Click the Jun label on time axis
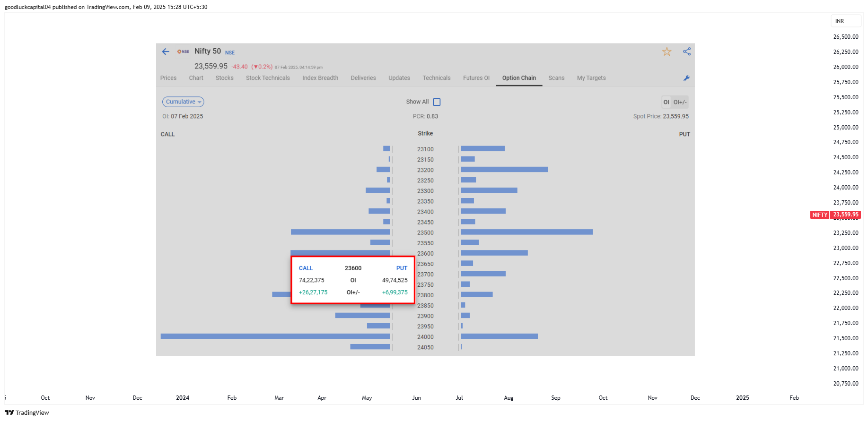This screenshot has height=421, width=868. pos(416,398)
